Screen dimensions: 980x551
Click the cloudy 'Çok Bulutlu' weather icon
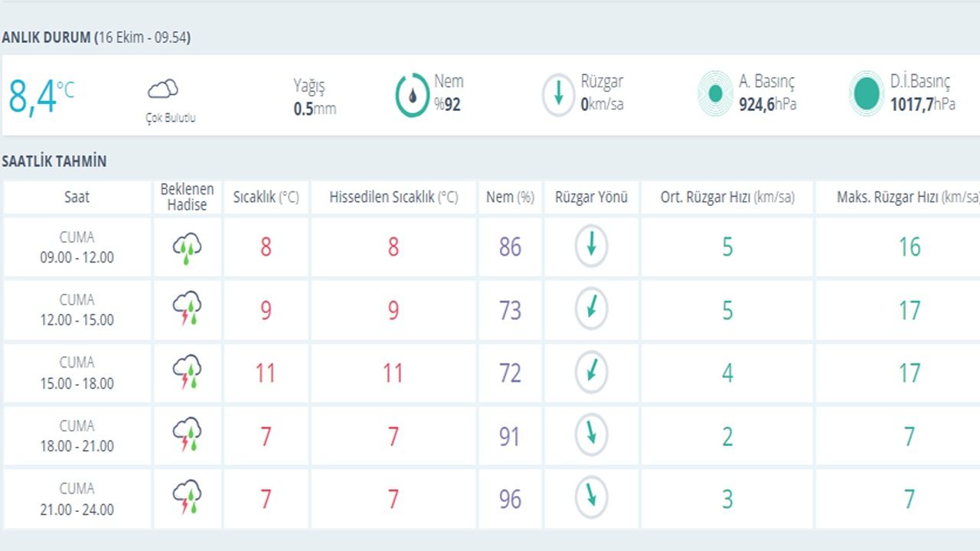point(162,89)
